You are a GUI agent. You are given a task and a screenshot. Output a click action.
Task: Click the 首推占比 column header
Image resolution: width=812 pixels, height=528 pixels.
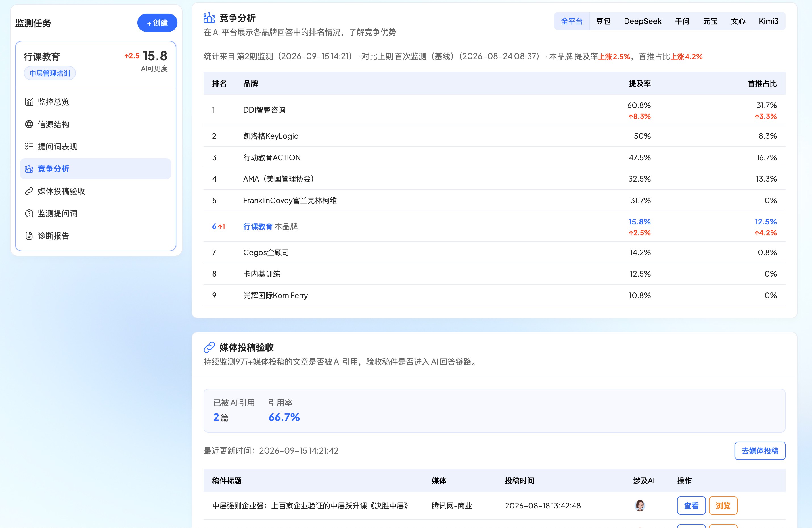point(762,83)
